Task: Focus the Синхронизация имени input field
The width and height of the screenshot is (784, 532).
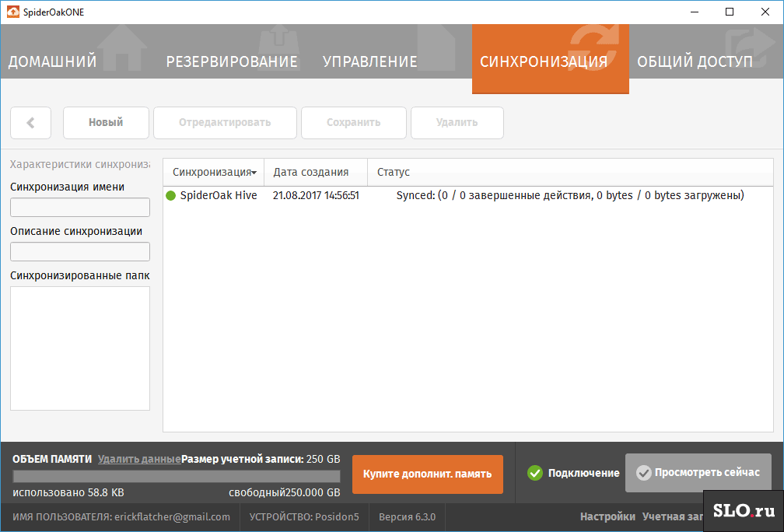Action: (80, 207)
